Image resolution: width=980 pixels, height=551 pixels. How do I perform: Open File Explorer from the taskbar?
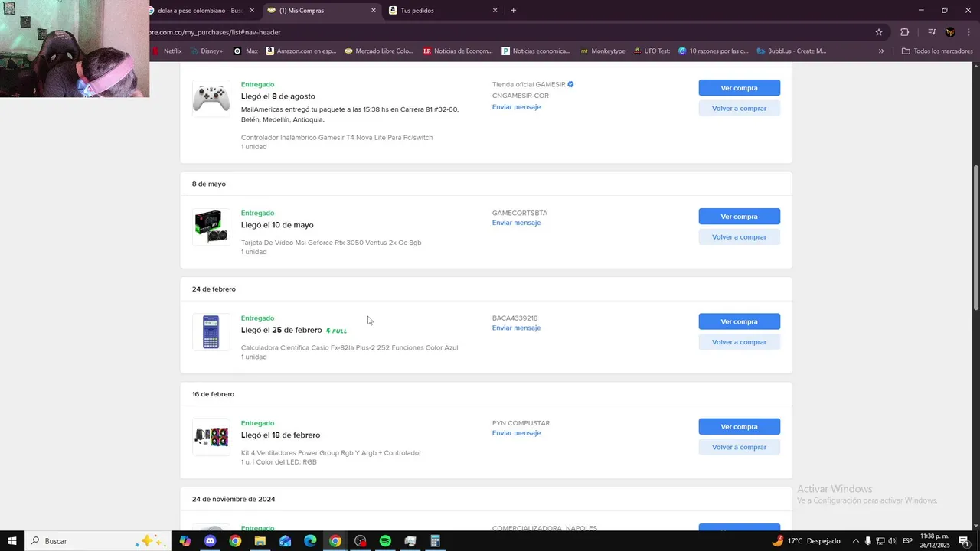point(260,541)
